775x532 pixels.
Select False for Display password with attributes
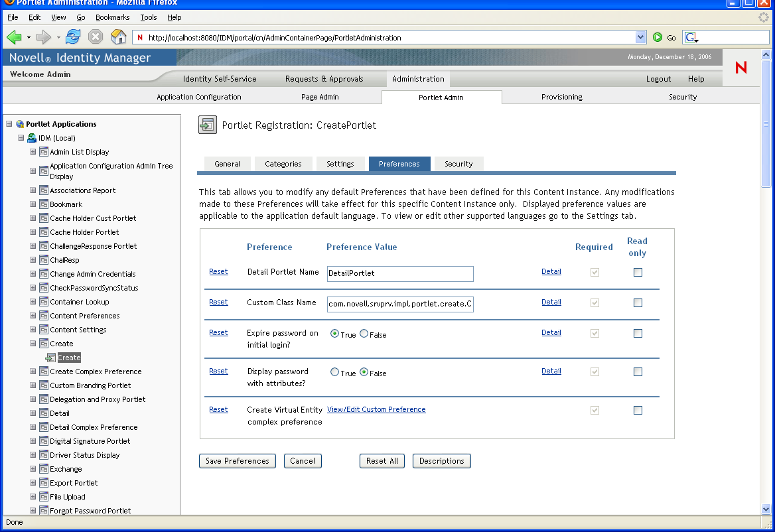point(364,372)
